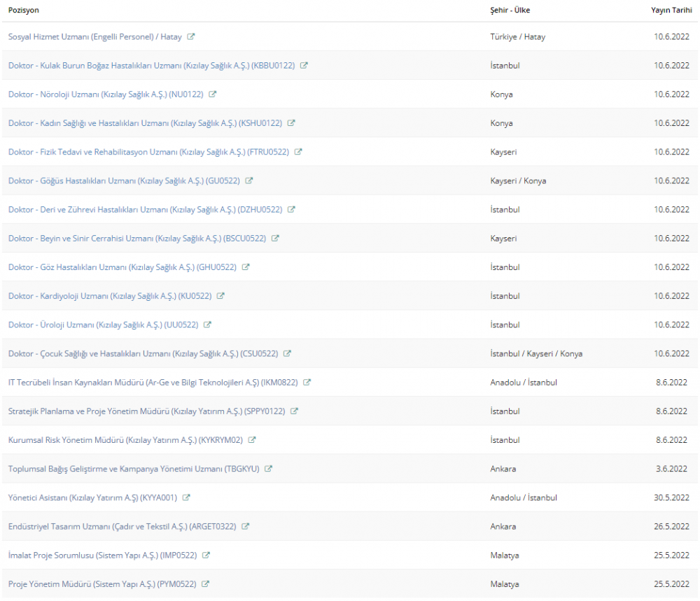Open external-link icon for Kurumsal Risk Yönetim Müdürü
The image size is (700, 601).
[x=252, y=440]
